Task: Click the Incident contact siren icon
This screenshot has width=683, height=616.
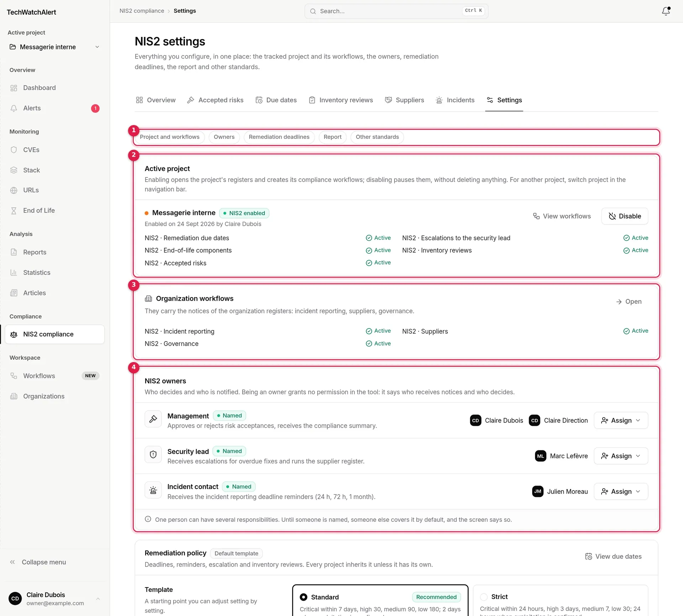Action: coord(153,490)
